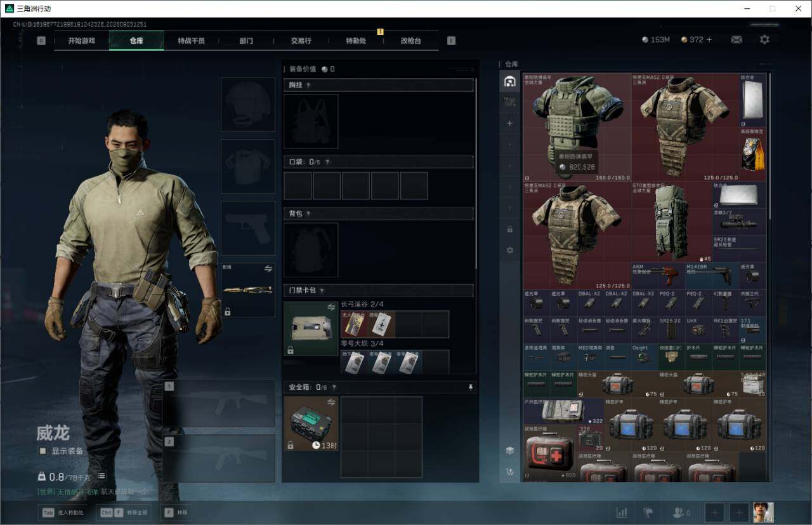Select primary weapon slot 1
Viewport: 812px width, 525px height.
(219, 403)
